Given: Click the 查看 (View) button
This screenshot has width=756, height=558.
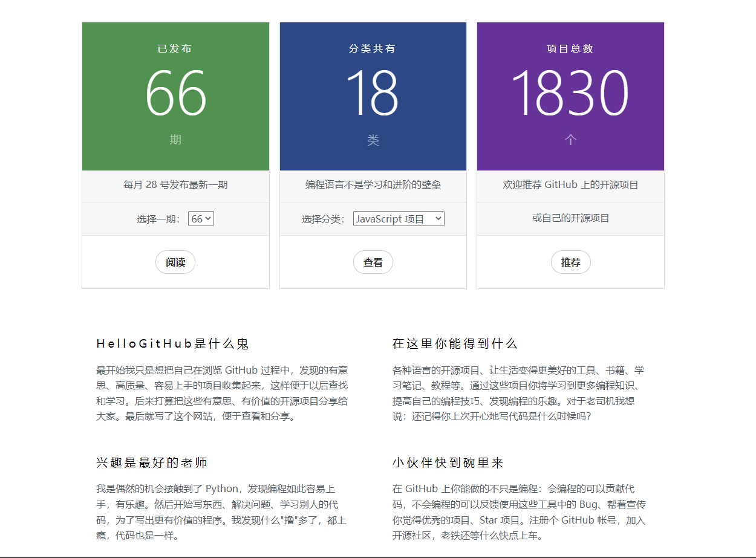Looking at the screenshot, I should pos(373,262).
